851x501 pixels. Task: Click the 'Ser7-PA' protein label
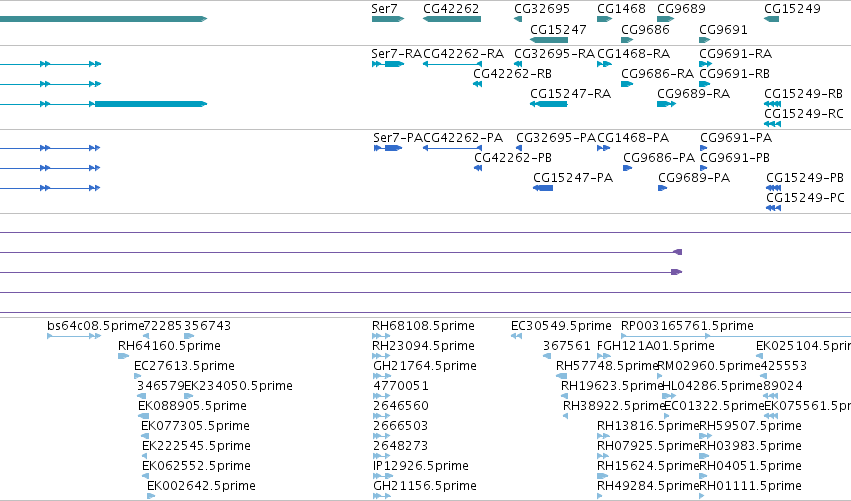398,138
